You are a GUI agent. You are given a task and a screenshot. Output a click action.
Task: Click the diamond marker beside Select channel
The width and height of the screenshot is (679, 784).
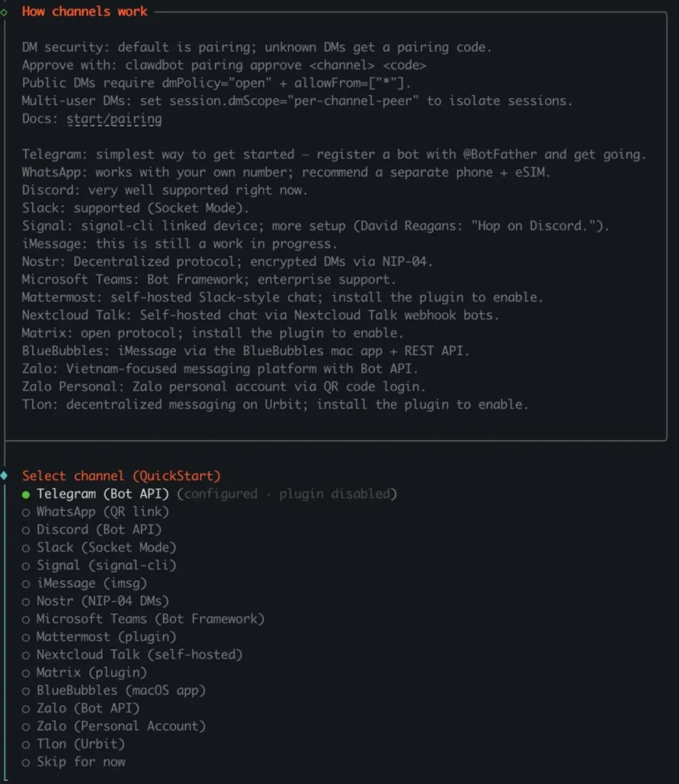[x=5, y=475]
